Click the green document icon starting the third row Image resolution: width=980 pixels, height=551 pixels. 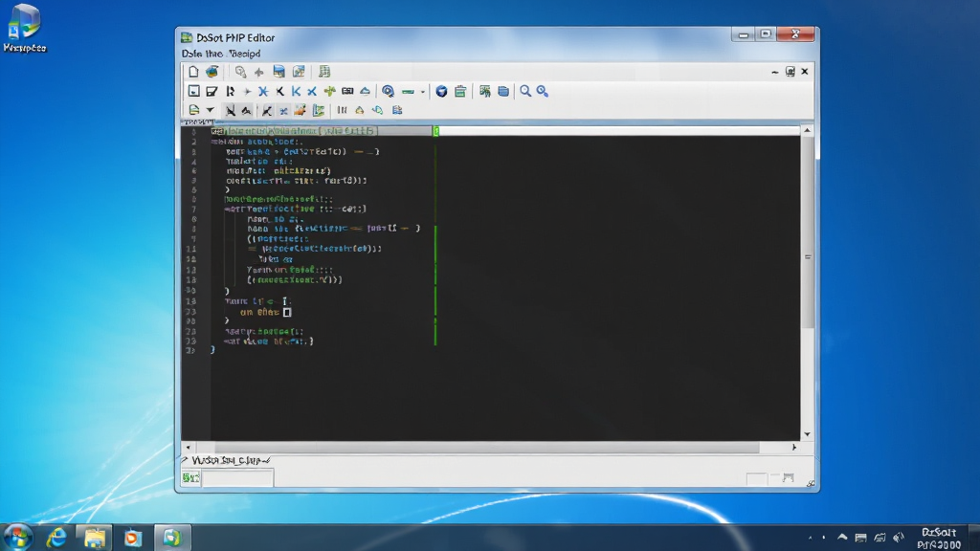[x=193, y=110]
